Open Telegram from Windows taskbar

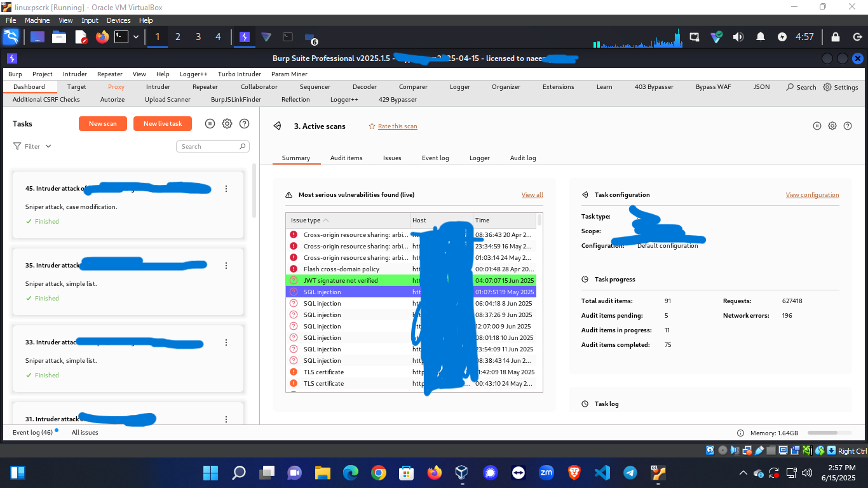click(x=630, y=473)
